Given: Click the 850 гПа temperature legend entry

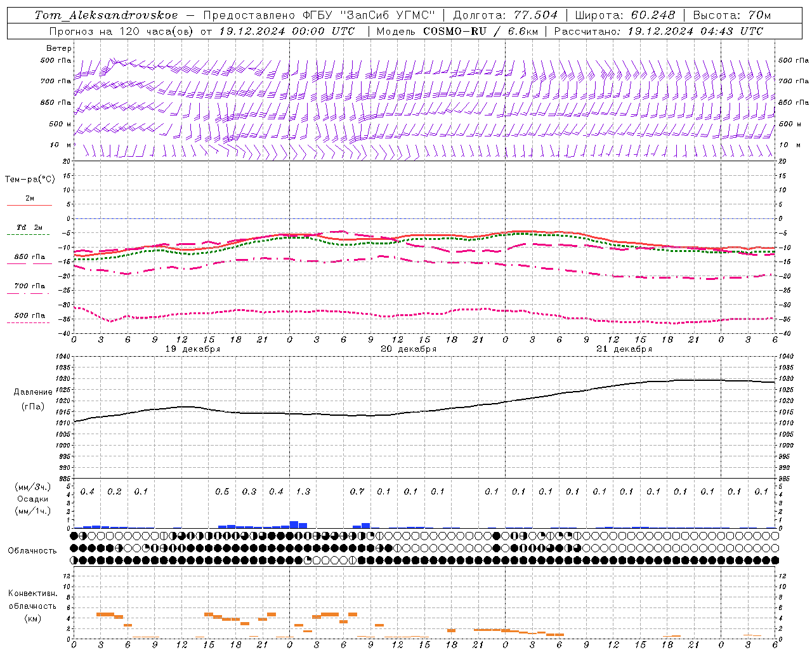Looking at the screenshot, I should coord(29,257).
